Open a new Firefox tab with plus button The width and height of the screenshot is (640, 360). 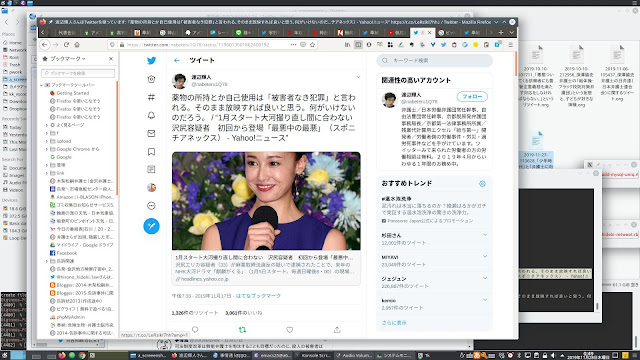[x=501, y=32]
